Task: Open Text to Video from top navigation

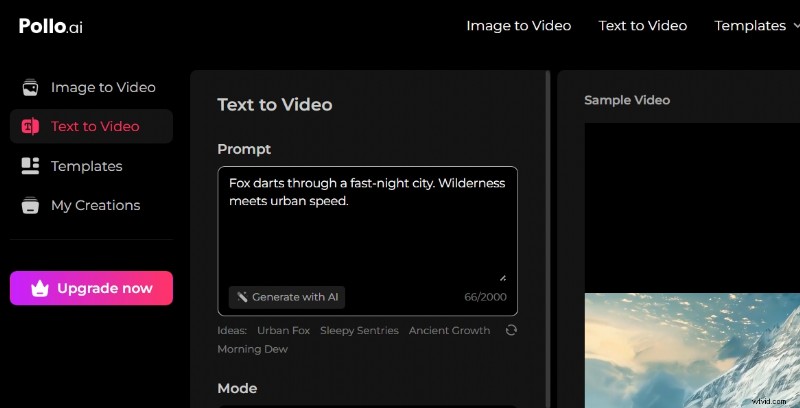Action: tap(642, 26)
